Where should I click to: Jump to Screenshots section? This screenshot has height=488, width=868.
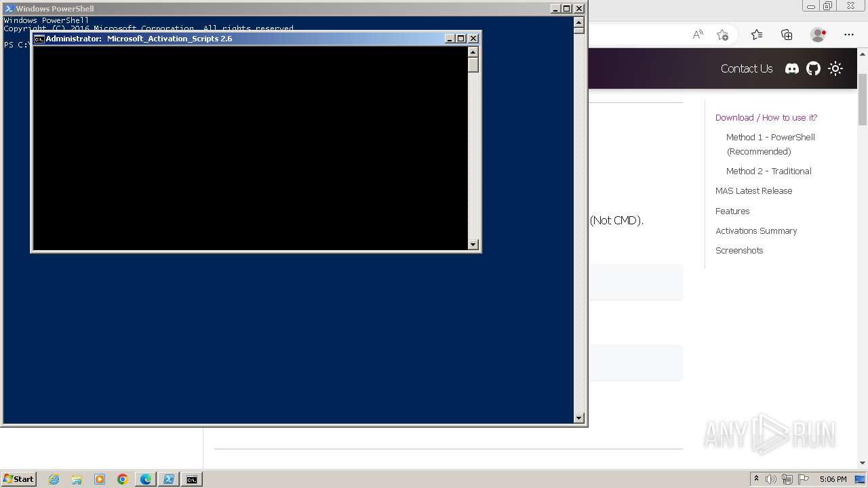(x=739, y=250)
